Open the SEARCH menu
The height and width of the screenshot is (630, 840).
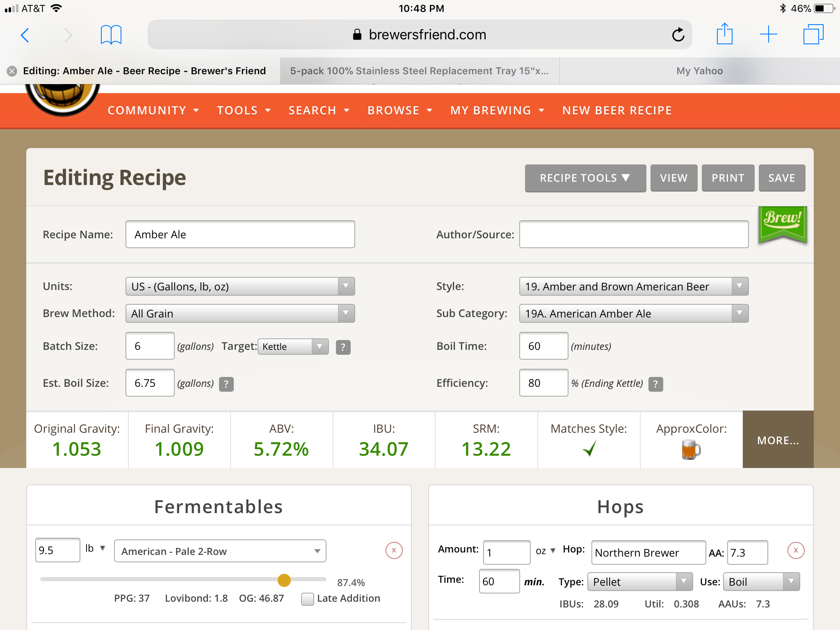[319, 111]
